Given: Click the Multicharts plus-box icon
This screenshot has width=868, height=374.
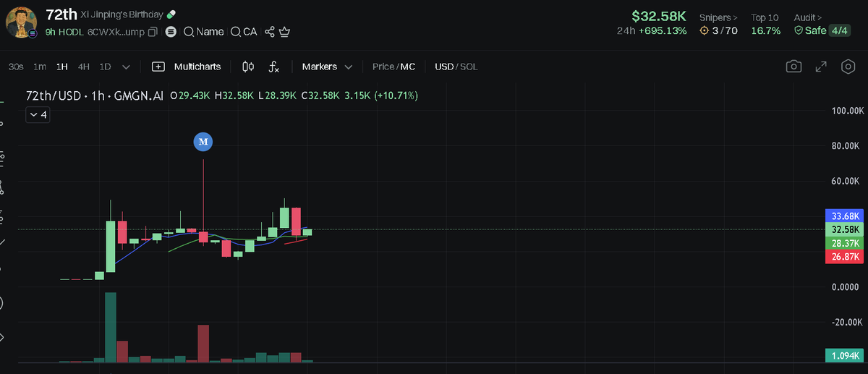Looking at the screenshot, I should click(158, 67).
